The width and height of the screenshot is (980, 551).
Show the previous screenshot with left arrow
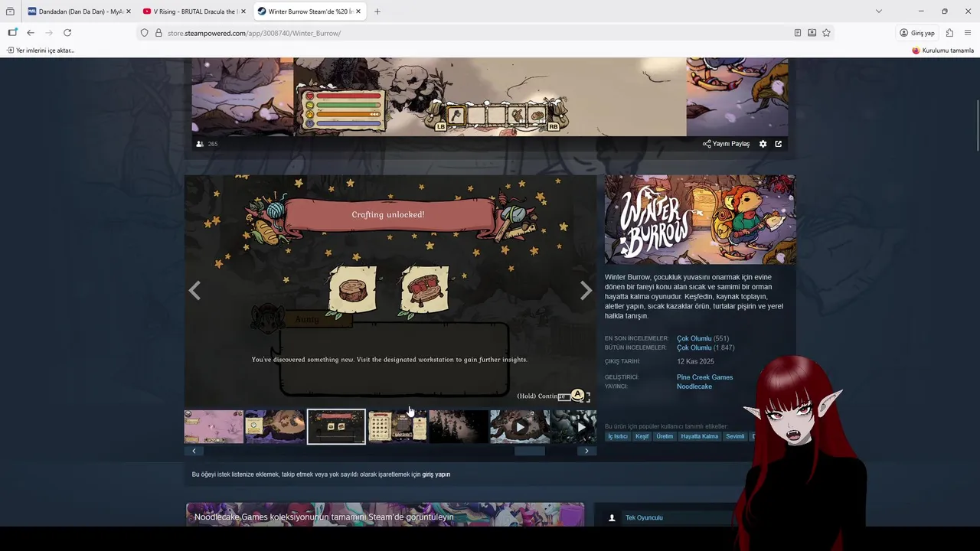[x=194, y=291]
